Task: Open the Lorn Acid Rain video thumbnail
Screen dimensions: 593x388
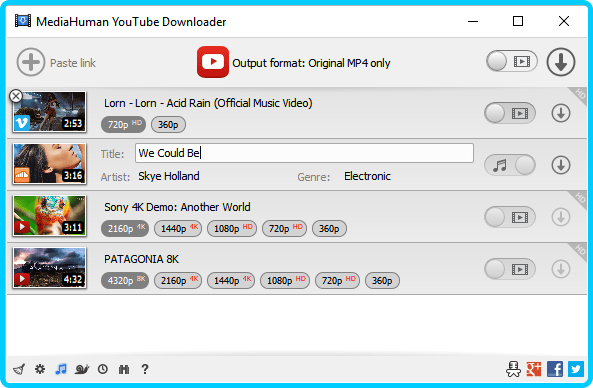Action: [x=50, y=112]
